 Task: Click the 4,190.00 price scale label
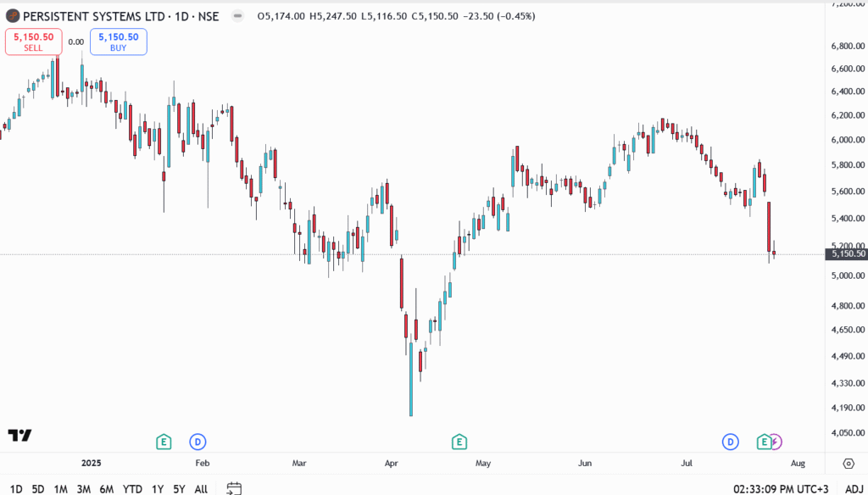click(848, 408)
